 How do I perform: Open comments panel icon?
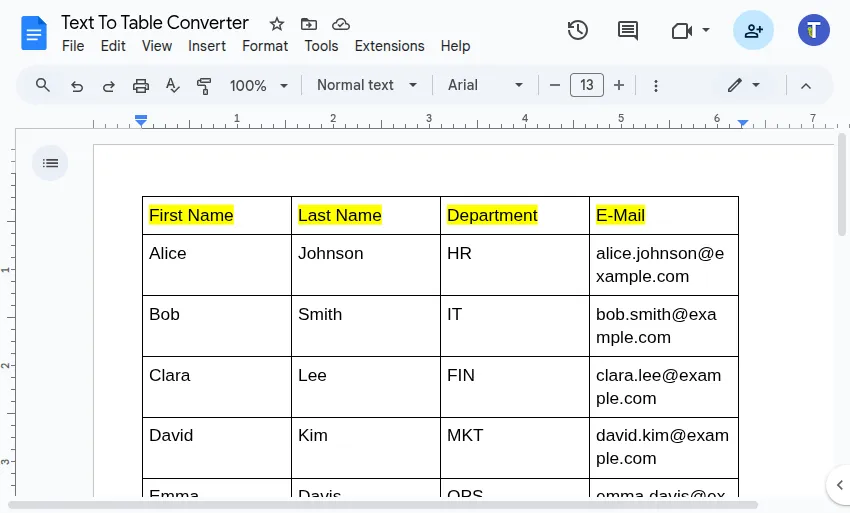[x=628, y=30]
